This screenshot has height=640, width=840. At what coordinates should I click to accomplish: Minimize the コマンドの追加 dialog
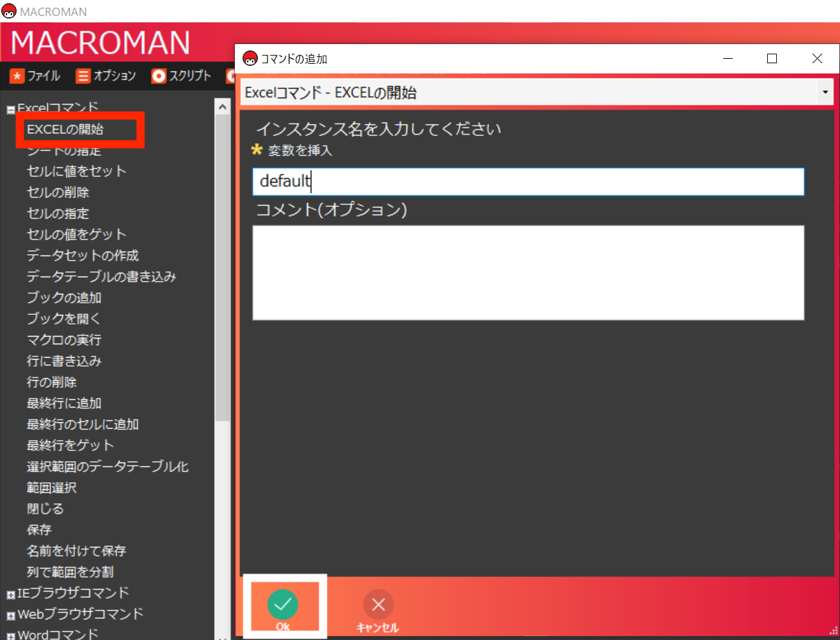coord(728,59)
